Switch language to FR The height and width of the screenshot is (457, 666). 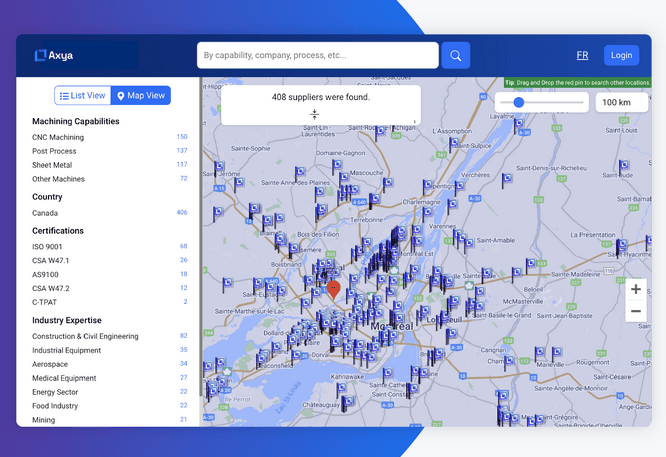582,55
